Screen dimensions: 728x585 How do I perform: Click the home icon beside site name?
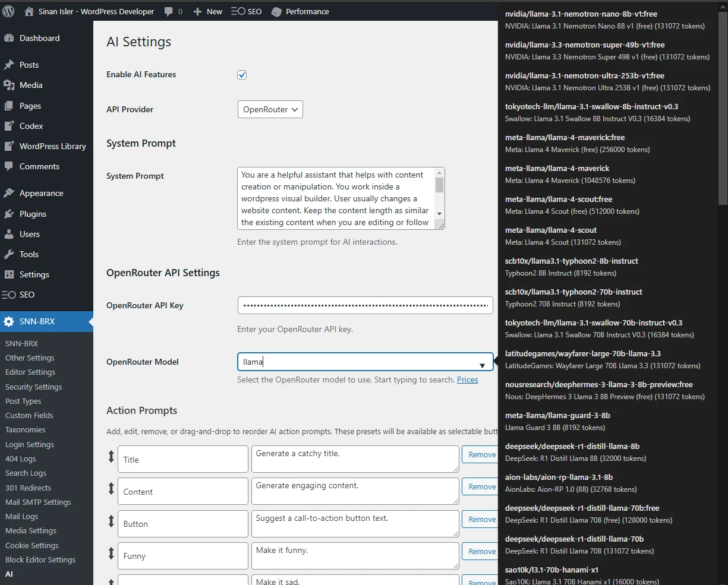(x=29, y=11)
